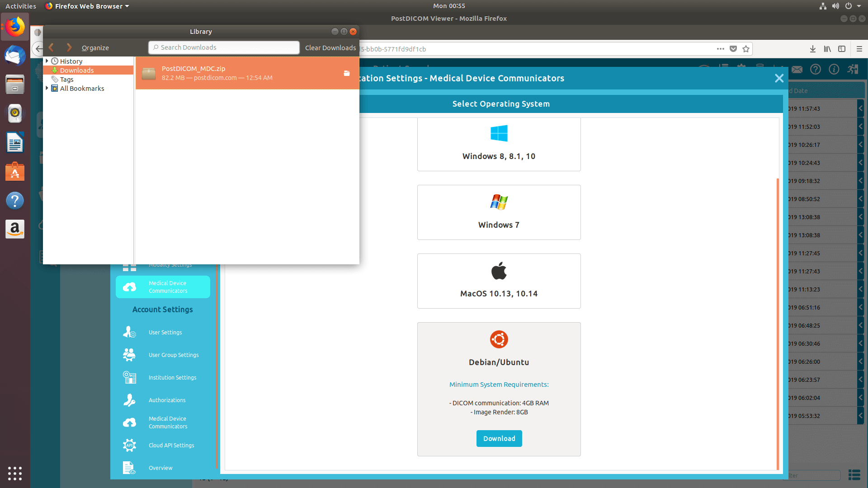Select the Institution Settings icon
The height and width of the screenshot is (488, 868).
pos(129,377)
